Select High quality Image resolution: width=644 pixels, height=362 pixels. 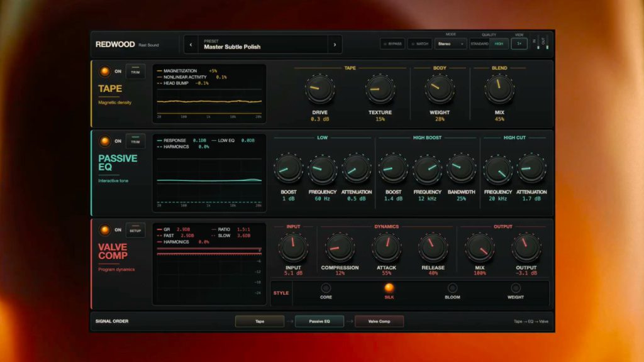point(499,43)
